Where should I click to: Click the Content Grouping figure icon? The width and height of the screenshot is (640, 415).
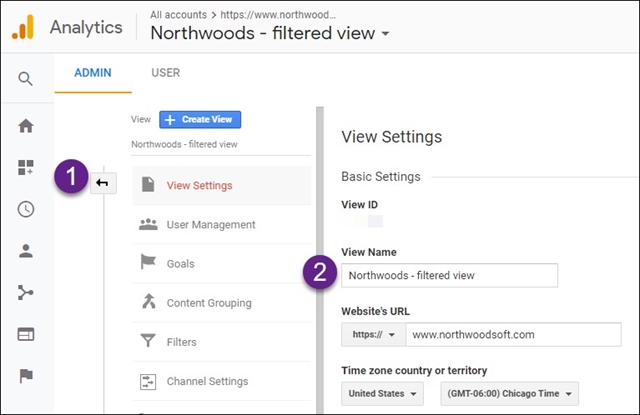(149, 301)
